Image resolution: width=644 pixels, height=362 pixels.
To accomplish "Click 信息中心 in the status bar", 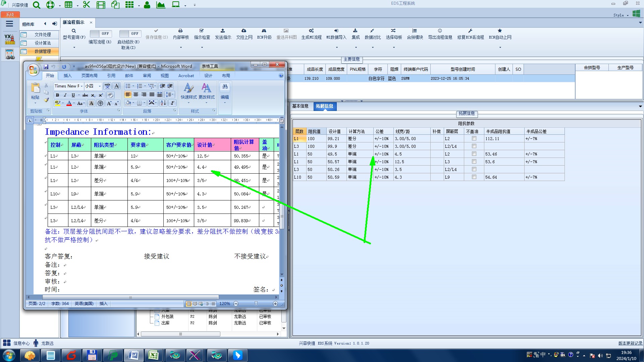I will tap(21, 343).
